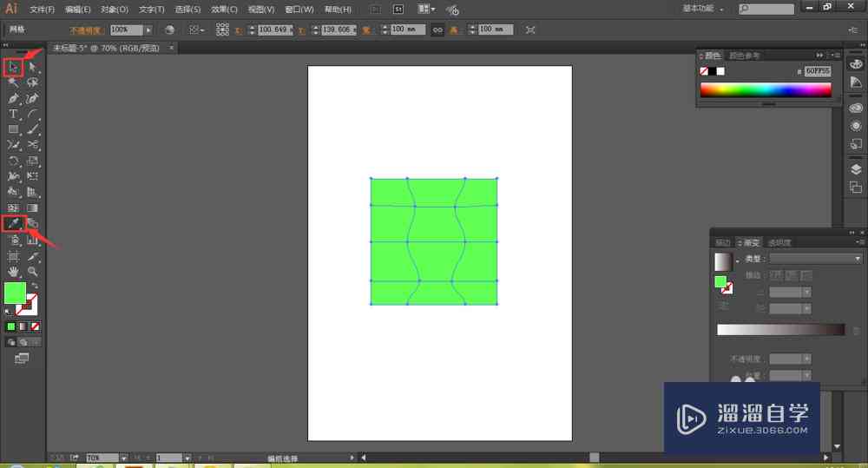Screen dimensions: 868x468
Task: Open the Color Guide dock icon
Action: coord(856,82)
